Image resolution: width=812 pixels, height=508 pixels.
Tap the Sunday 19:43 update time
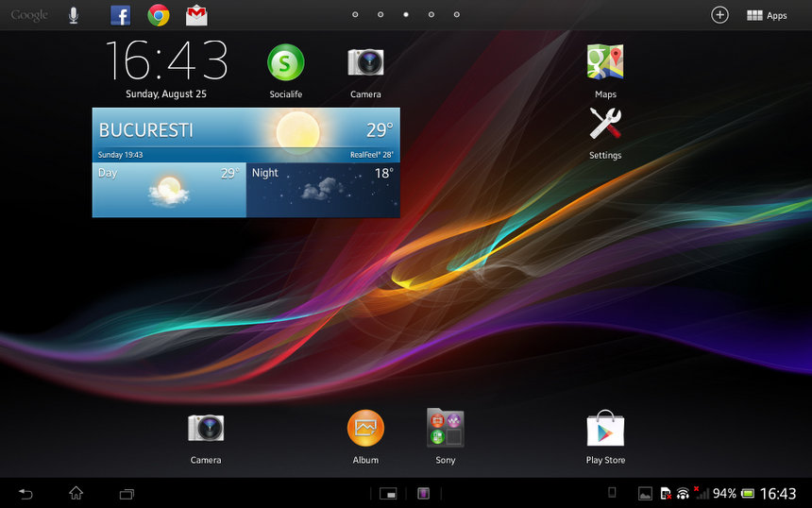click(120, 154)
